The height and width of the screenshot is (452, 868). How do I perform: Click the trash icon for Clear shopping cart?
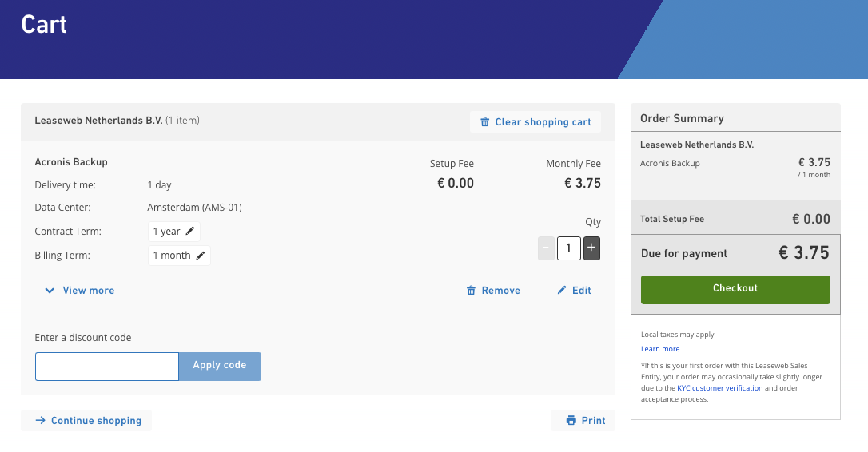pos(484,121)
